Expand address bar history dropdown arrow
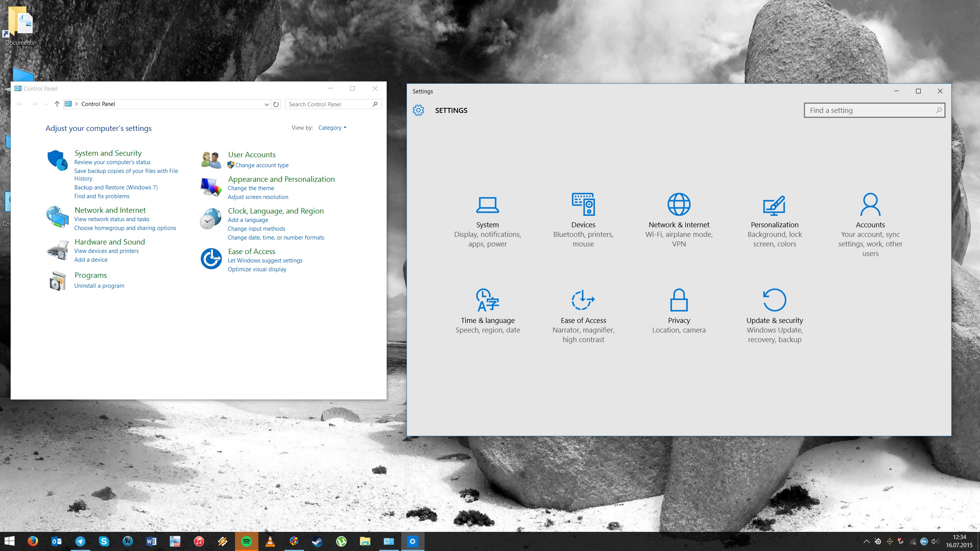 click(266, 104)
